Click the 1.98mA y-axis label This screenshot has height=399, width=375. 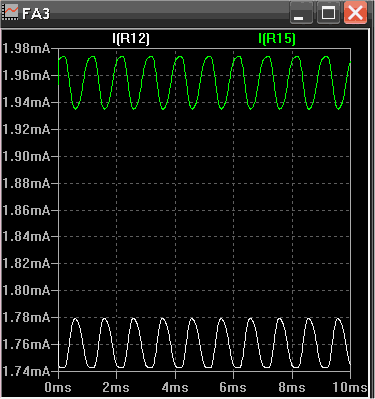click(26, 49)
